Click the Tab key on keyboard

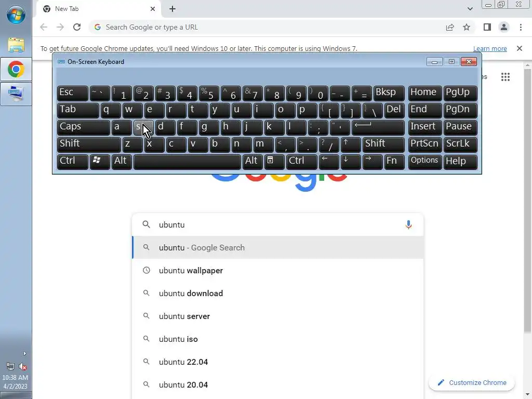pos(78,111)
